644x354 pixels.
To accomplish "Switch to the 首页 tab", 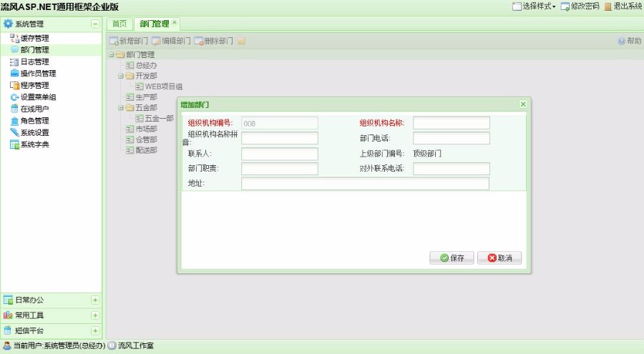I will [119, 24].
